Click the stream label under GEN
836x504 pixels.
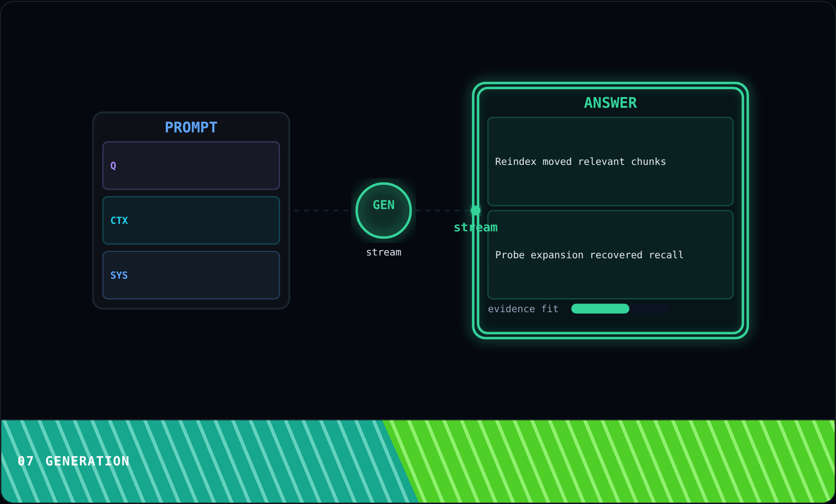click(384, 252)
